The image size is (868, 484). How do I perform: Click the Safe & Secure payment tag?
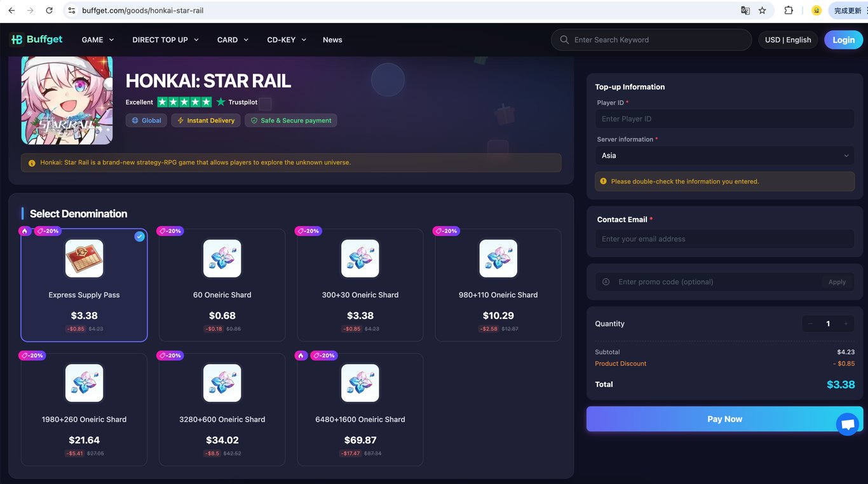291,121
